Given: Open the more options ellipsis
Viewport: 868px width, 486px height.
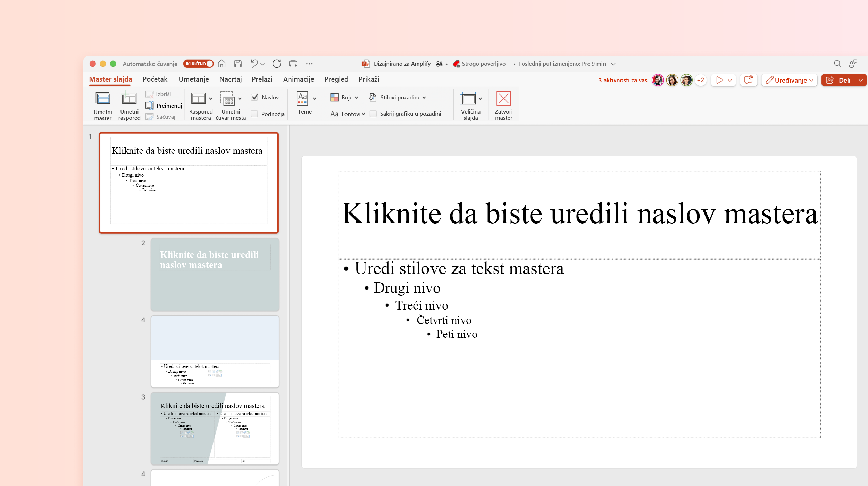Looking at the screenshot, I should tap(309, 64).
